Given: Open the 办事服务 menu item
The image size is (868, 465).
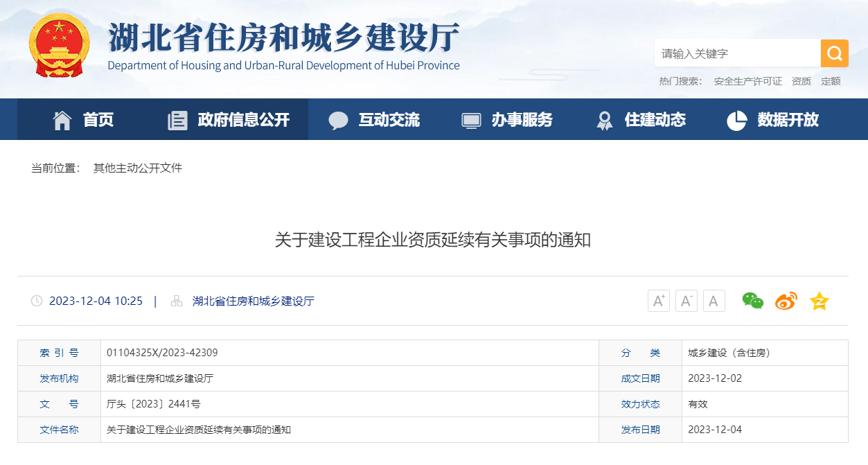Looking at the screenshot, I should click(x=522, y=120).
